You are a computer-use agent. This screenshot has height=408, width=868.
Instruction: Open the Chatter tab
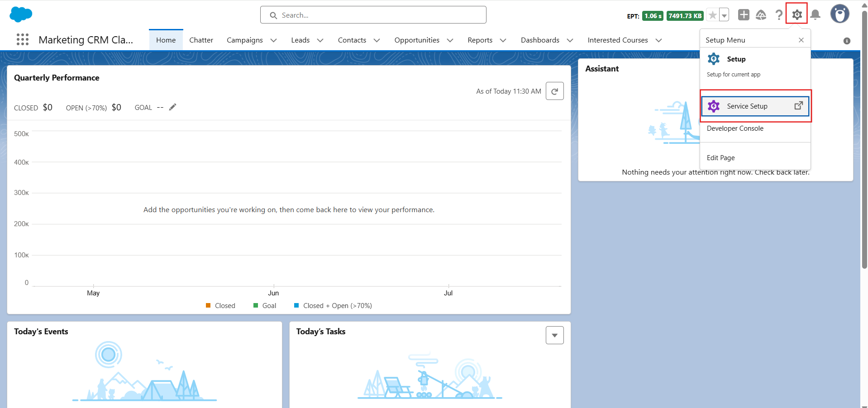(x=201, y=40)
